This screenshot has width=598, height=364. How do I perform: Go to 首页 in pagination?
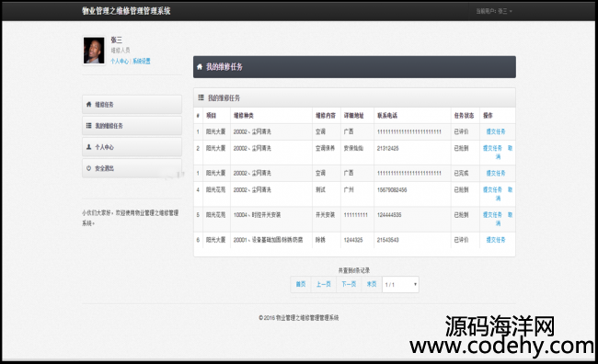coord(301,284)
